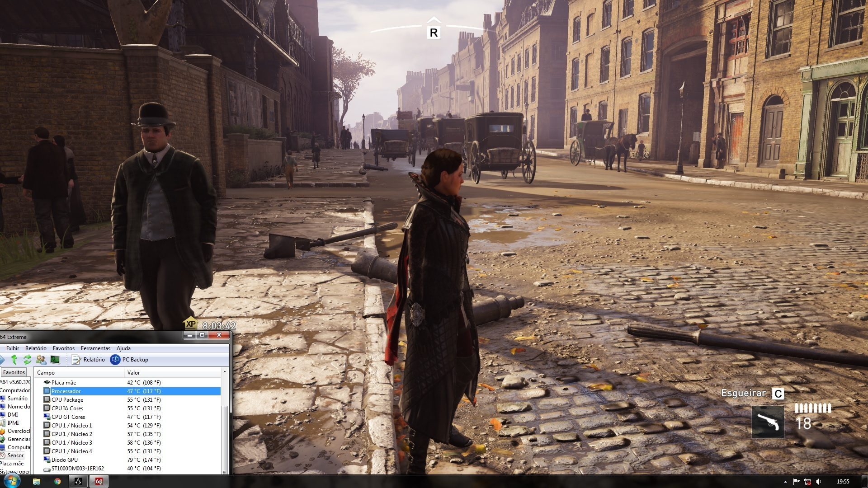
Task: Open the Favoritos menu in menu bar
Action: (x=64, y=348)
